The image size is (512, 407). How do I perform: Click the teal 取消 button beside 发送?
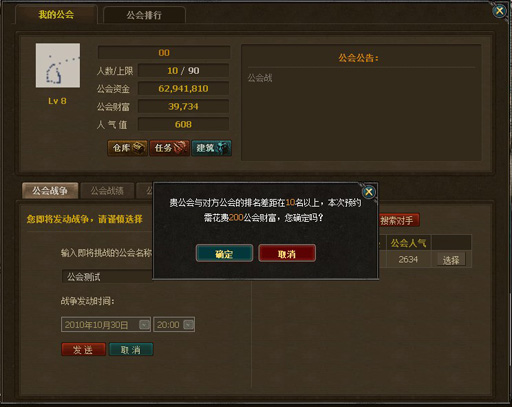click(131, 349)
